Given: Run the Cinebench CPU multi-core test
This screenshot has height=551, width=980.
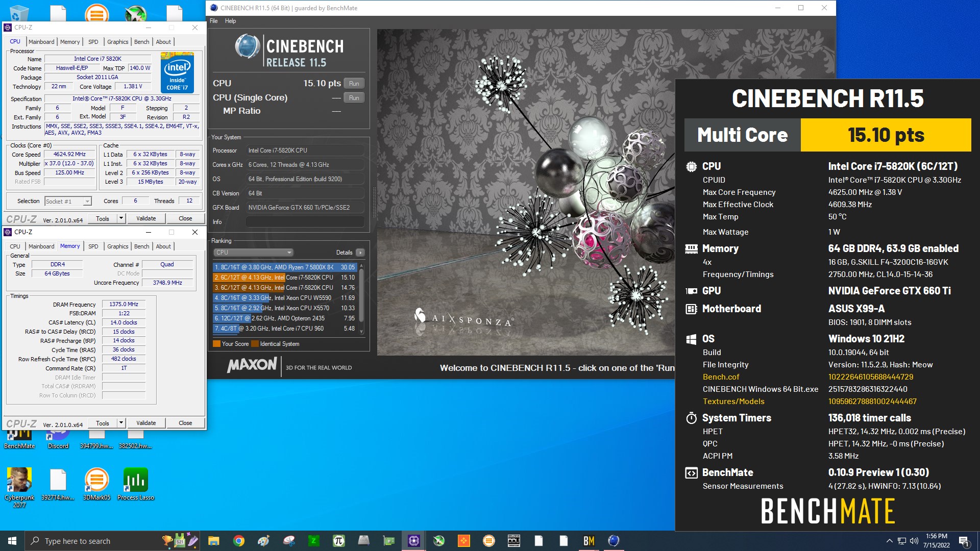Looking at the screenshot, I should (354, 84).
